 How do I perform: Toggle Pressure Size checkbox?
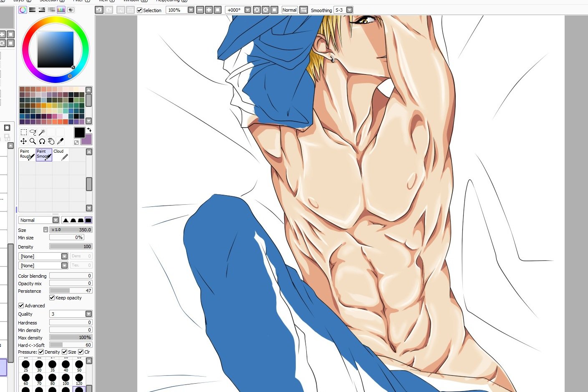[64, 352]
